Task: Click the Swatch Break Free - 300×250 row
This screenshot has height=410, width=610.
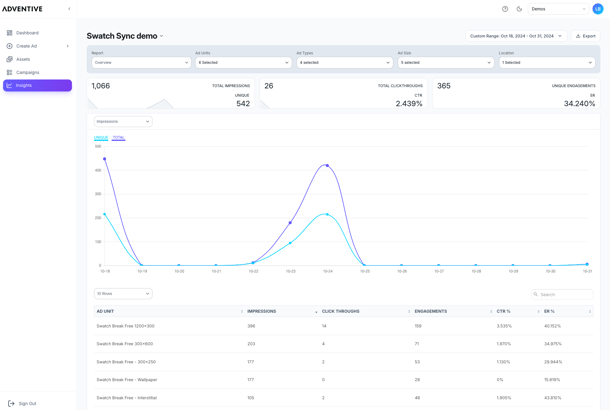Action: click(344, 362)
